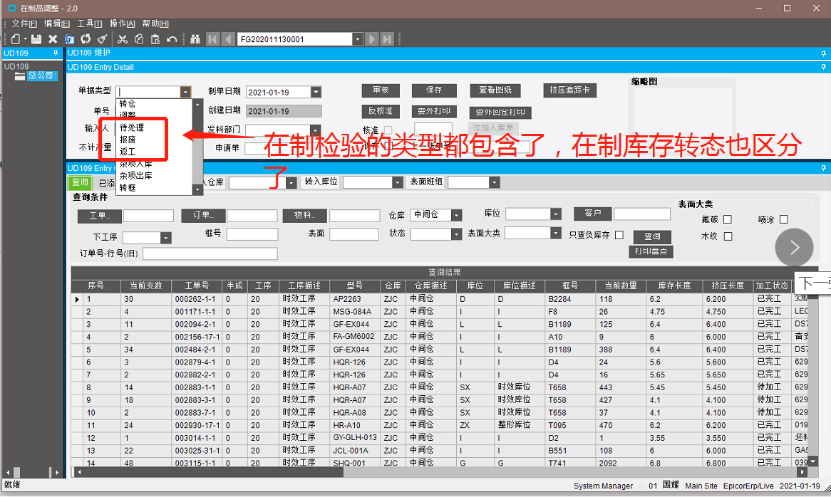The image size is (831, 498).
Task: Click the round next arrow button
Action: [x=794, y=247]
